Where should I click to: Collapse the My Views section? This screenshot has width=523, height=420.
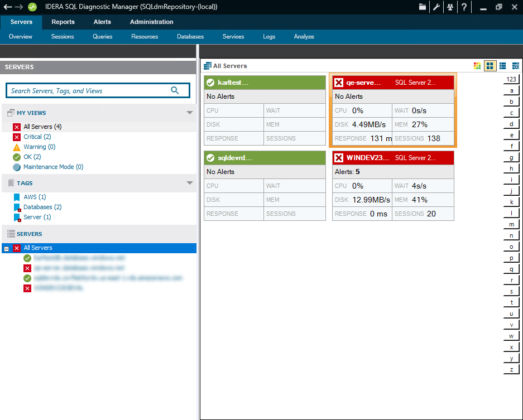coord(190,113)
